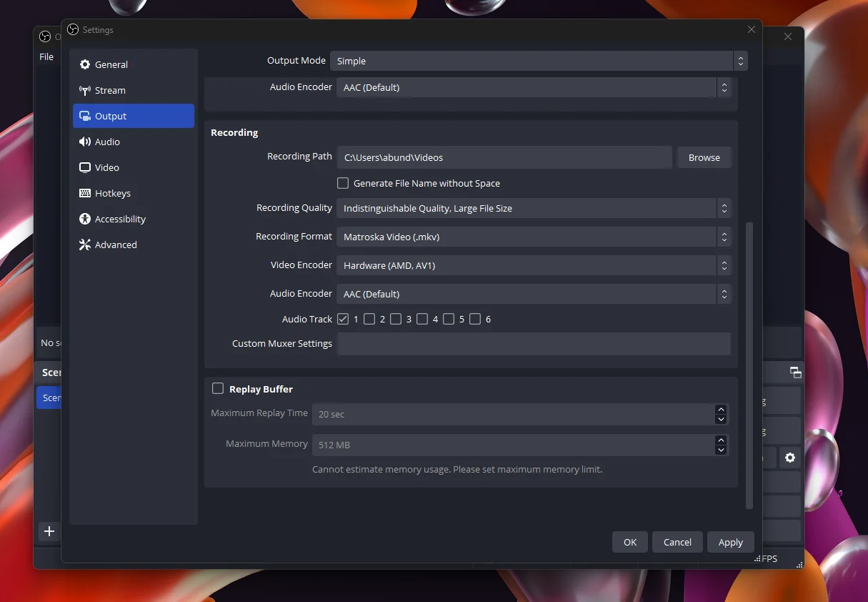Open the Video Encoder dropdown
868x602 pixels.
coord(534,265)
